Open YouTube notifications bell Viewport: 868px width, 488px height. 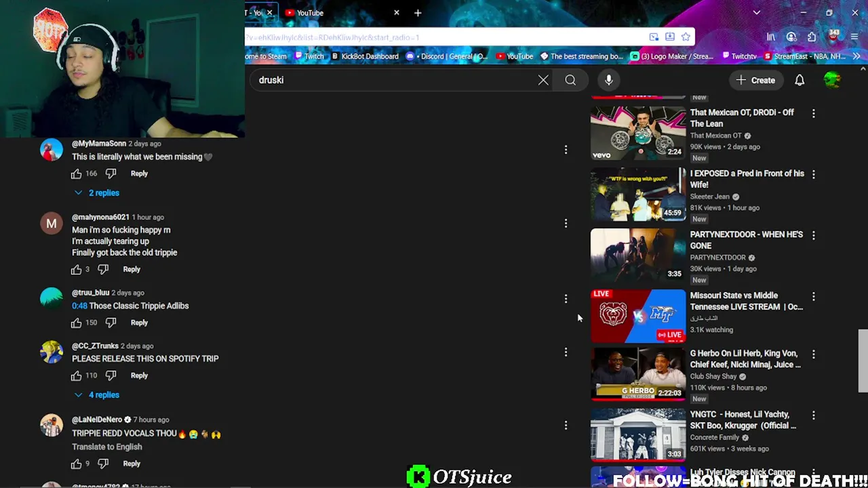coord(800,80)
